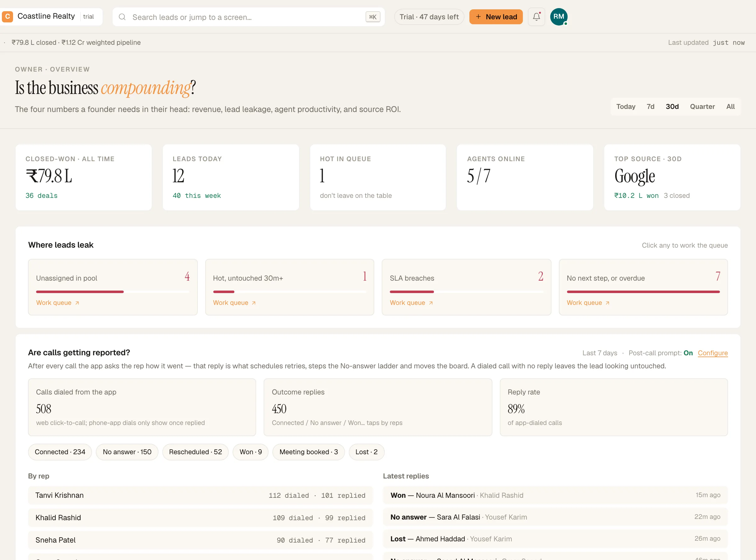Click the Won · 9 chip
The width and height of the screenshot is (756, 560).
coord(251,452)
